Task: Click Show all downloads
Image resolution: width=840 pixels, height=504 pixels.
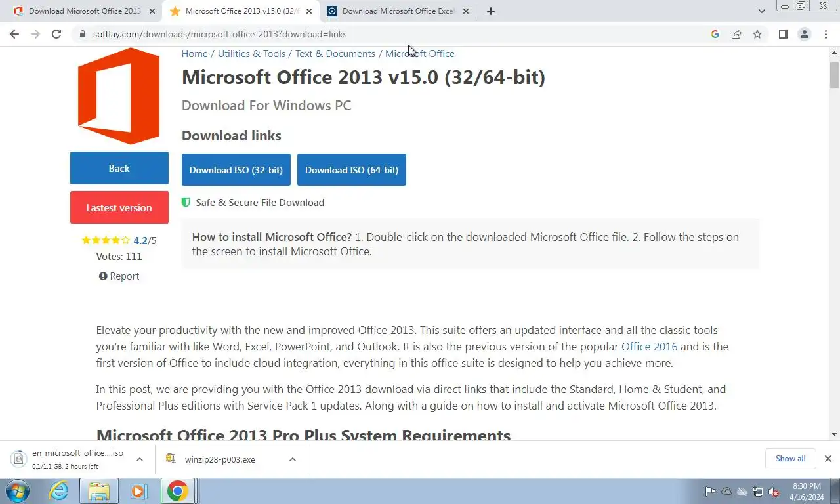Action: tap(790, 459)
